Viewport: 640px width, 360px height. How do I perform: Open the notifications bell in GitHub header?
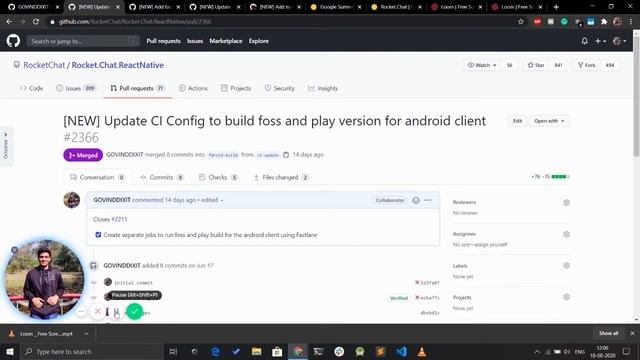(x=584, y=41)
